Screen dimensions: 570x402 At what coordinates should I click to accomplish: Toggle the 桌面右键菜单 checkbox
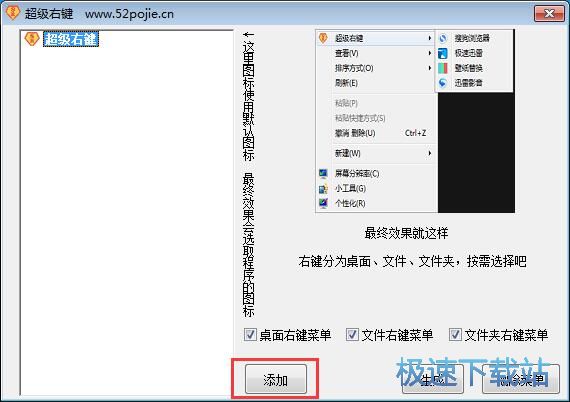coord(250,334)
